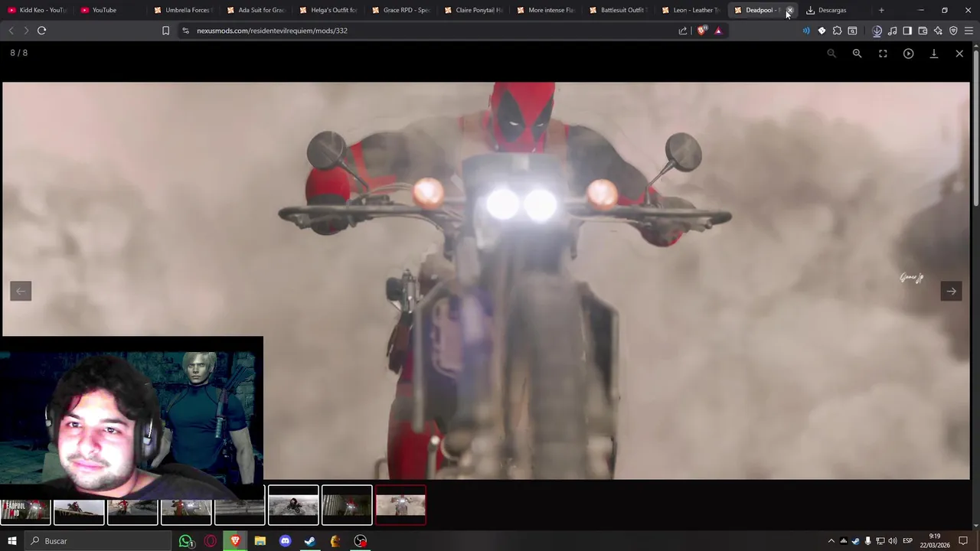
Task: Open Discord from the taskbar
Action: [x=285, y=541]
